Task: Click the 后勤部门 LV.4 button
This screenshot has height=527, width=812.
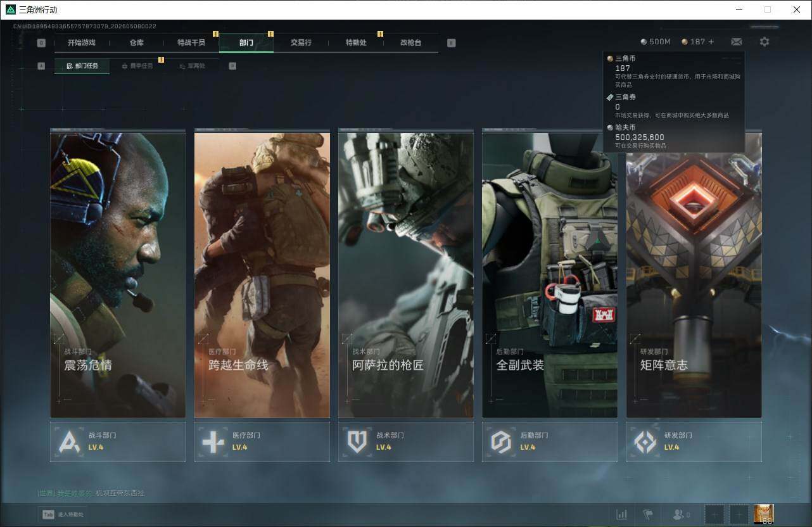Action: [x=550, y=441]
